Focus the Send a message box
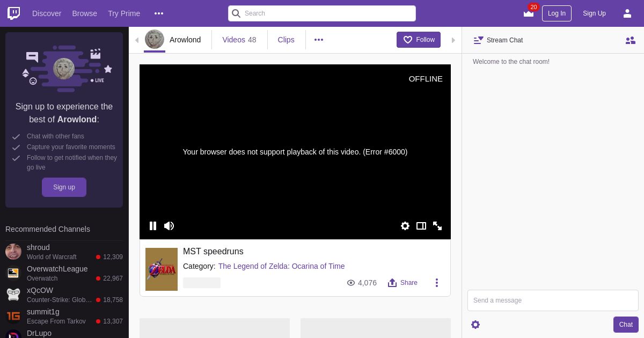Image resolution: width=644 pixels, height=338 pixels. pyautogui.click(x=553, y=300)
